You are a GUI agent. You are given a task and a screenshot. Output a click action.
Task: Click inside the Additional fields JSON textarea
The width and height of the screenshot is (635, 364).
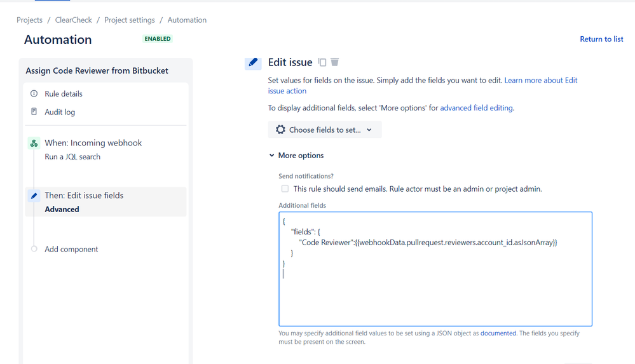[435, 269]
